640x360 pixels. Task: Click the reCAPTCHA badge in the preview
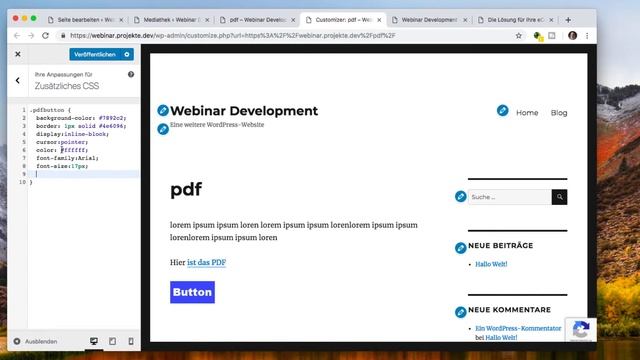(581, 329)
